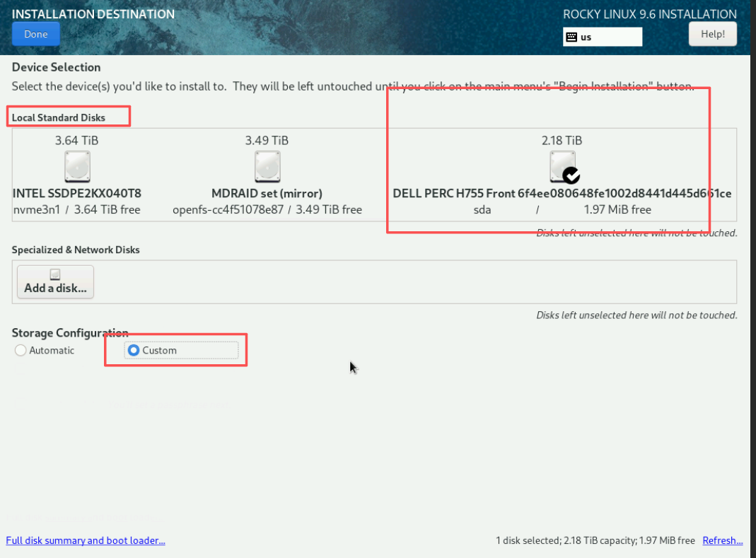The width and height of the screenshot is (756, 558).
Task: Click the Add a disk... button
Action: click(x=55, y=281)
